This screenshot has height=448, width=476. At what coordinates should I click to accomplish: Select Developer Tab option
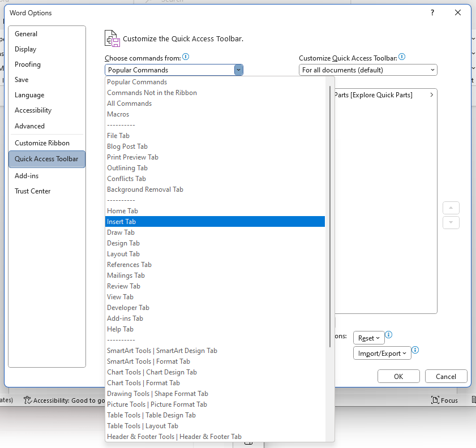point(215,308)
